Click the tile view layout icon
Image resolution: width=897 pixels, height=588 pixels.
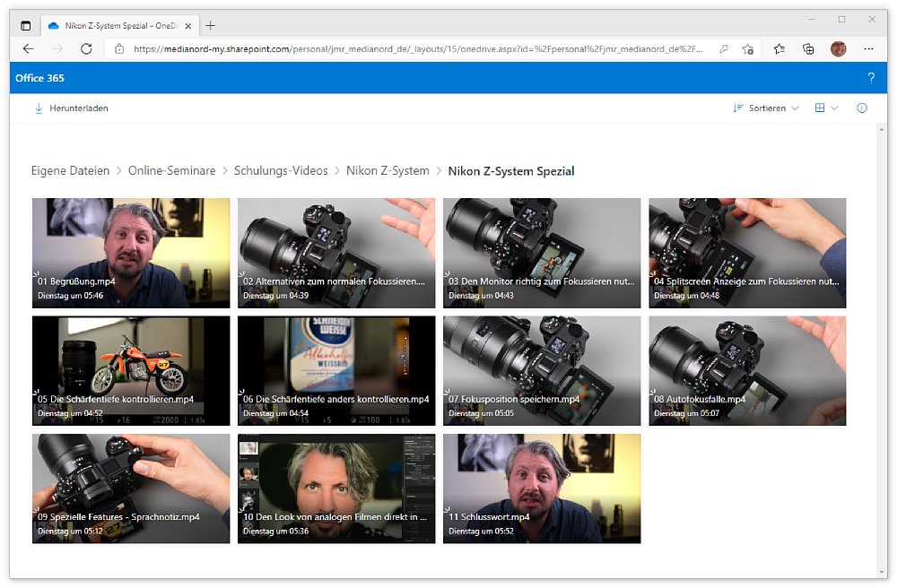820,108
